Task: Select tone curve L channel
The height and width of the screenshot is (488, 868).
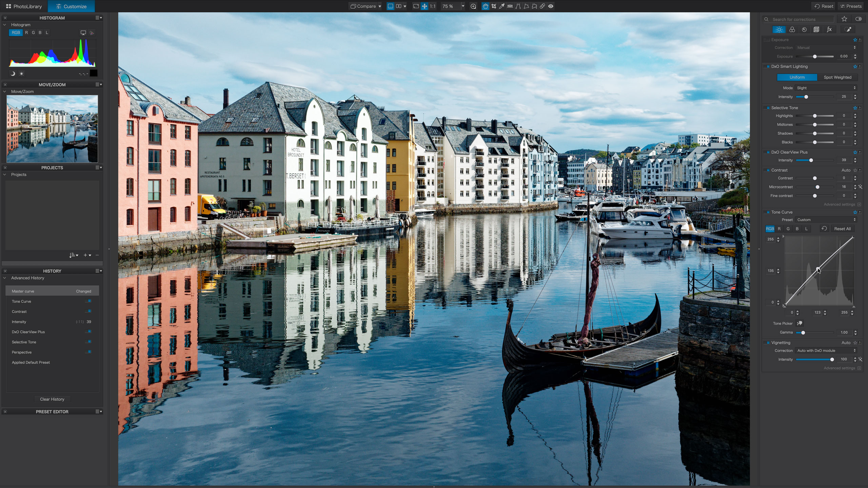Action: click(806, 229)
